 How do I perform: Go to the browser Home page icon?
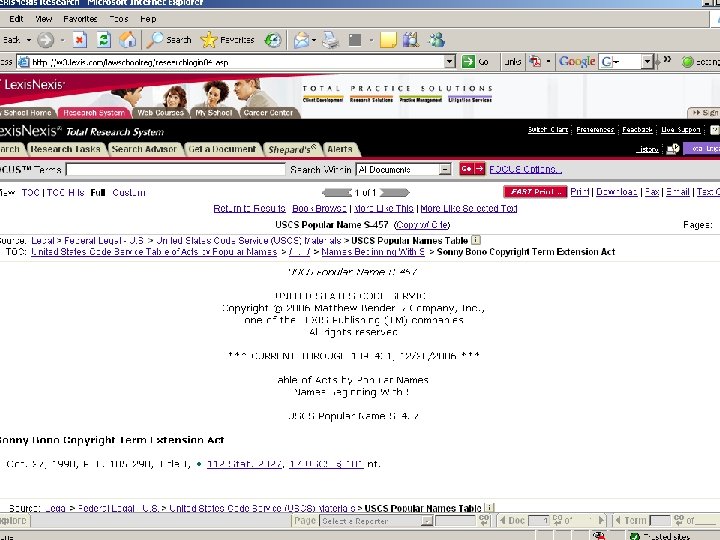coord(128,40)
